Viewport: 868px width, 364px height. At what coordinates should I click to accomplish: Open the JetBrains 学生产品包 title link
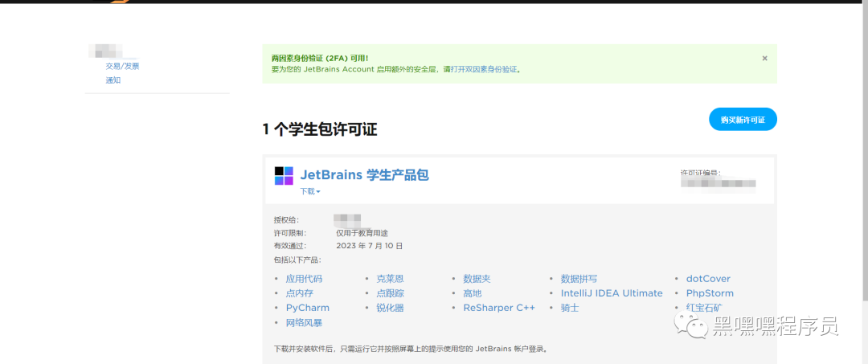(364, 175)
